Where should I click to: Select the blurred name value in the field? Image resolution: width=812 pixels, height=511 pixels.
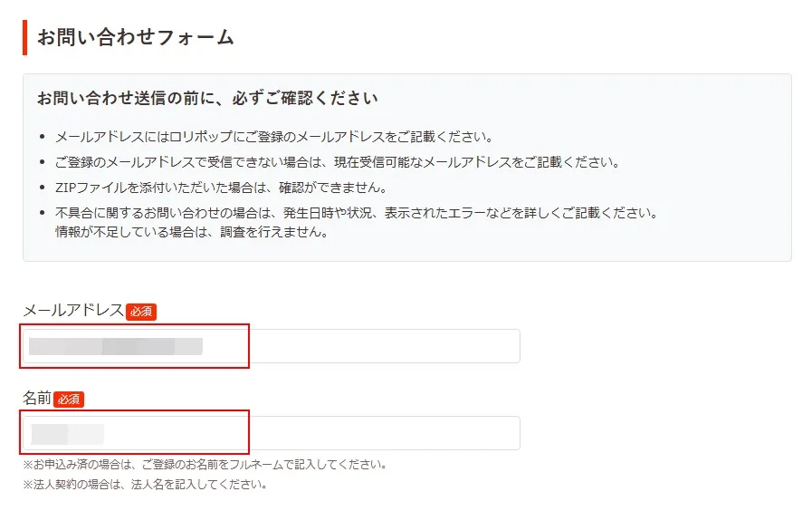click(67, 433)
